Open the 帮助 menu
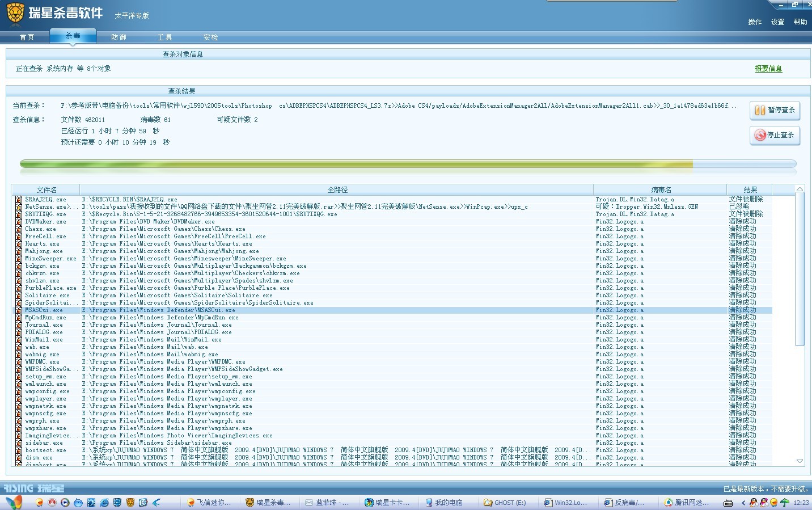 [800, 22]
